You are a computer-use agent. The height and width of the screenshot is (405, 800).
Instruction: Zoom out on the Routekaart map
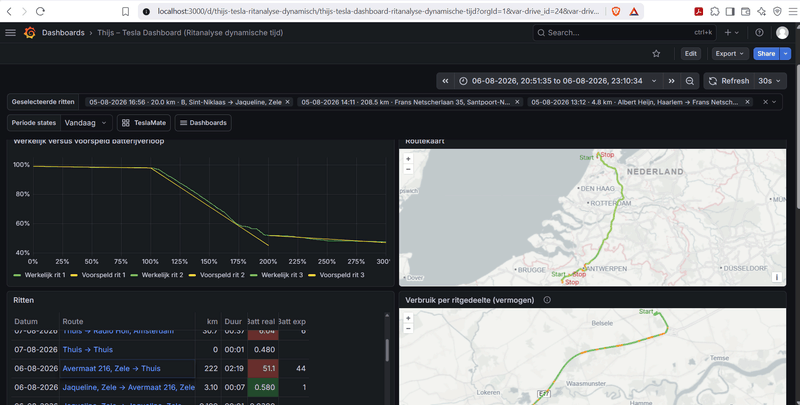408,169
